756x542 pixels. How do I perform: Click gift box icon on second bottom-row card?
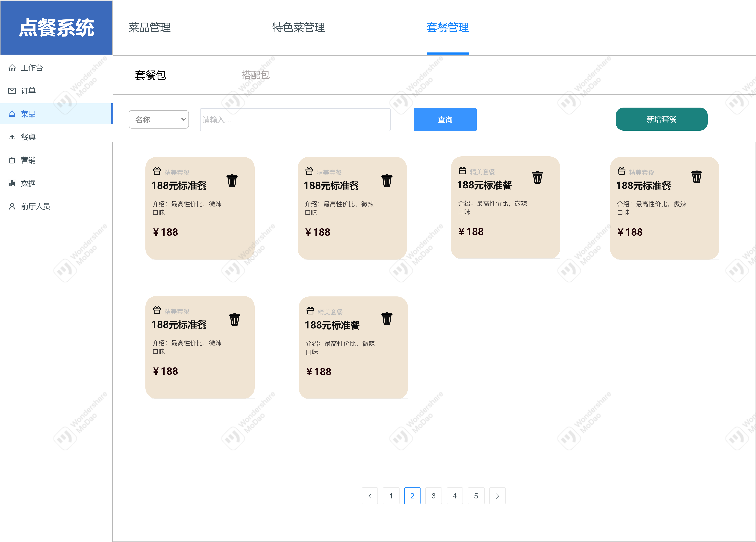tap(310, 311)
